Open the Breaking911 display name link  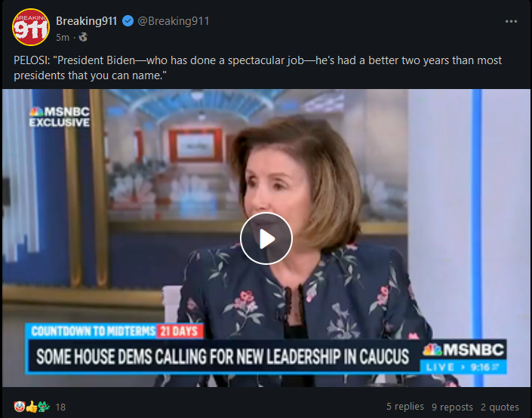point(87,21)
